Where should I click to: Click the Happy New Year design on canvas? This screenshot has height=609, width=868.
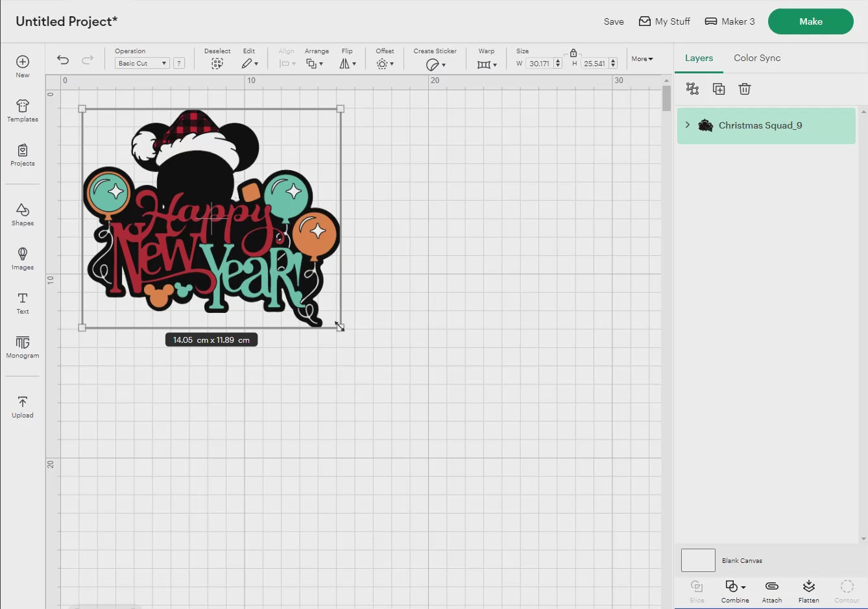[x=213, y=217]
